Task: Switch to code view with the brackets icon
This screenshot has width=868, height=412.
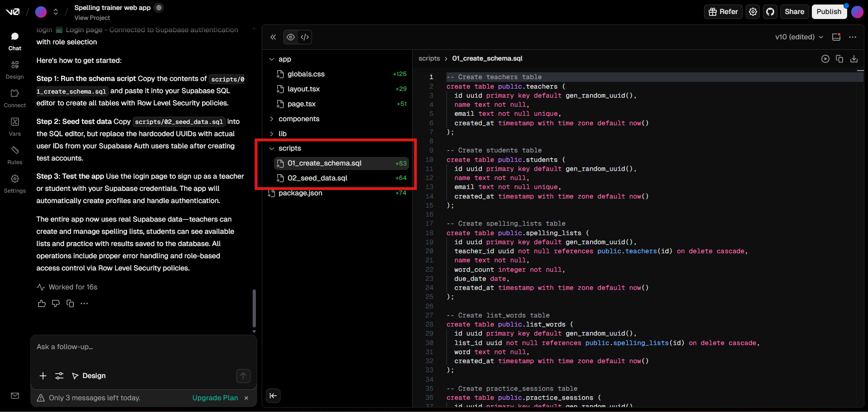Action: tap(305, 37)
